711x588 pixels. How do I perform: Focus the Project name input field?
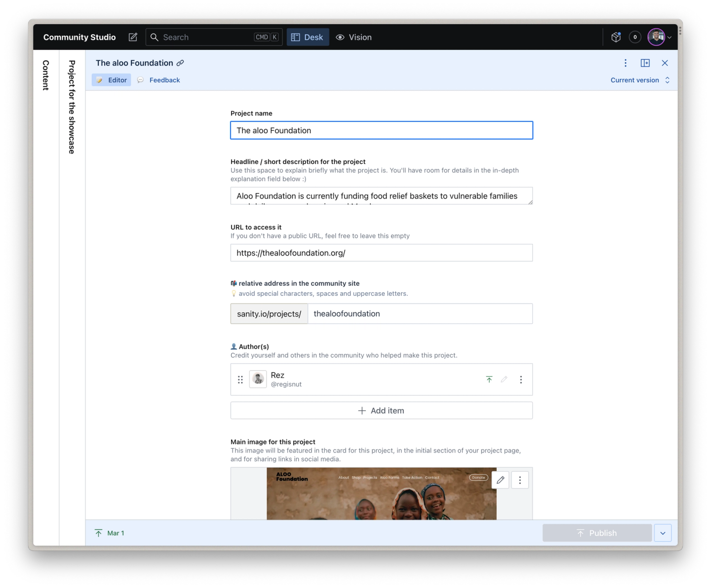[x=381, y=130]
